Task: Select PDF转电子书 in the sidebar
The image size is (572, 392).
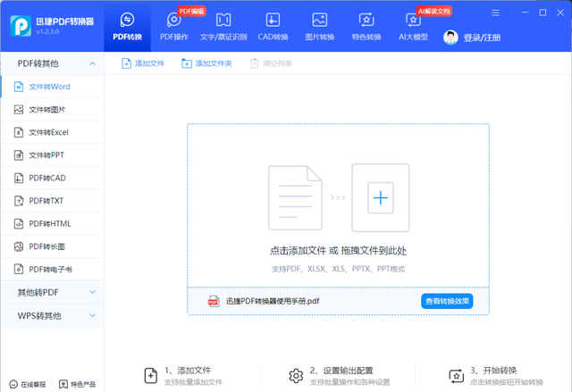Action: click(x=53, y=270)
